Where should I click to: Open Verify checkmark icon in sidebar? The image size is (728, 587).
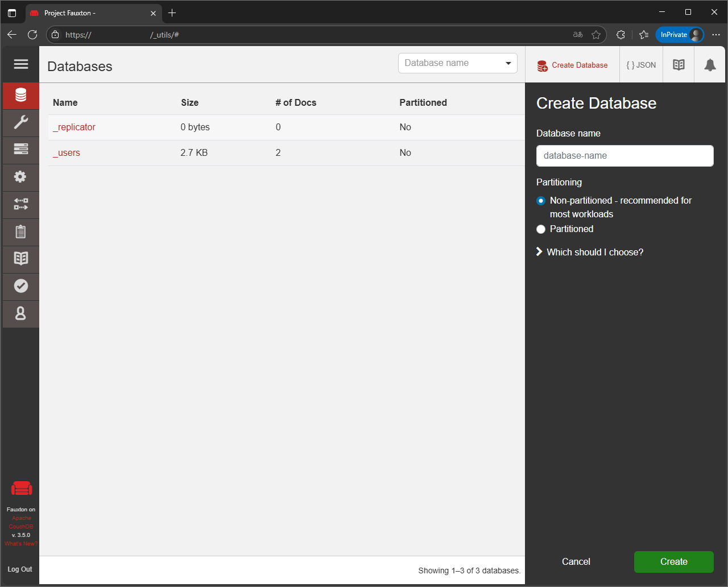coord(21,286)
